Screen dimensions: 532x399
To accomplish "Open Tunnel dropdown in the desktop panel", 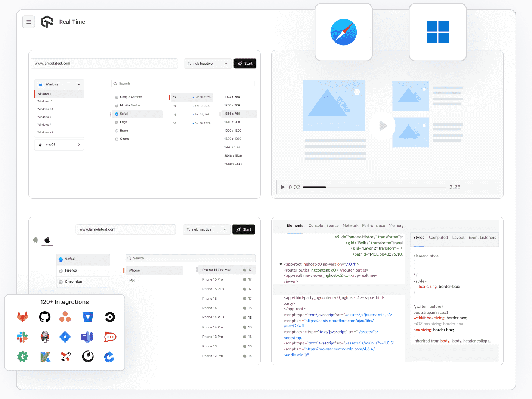I will point(207,64).
